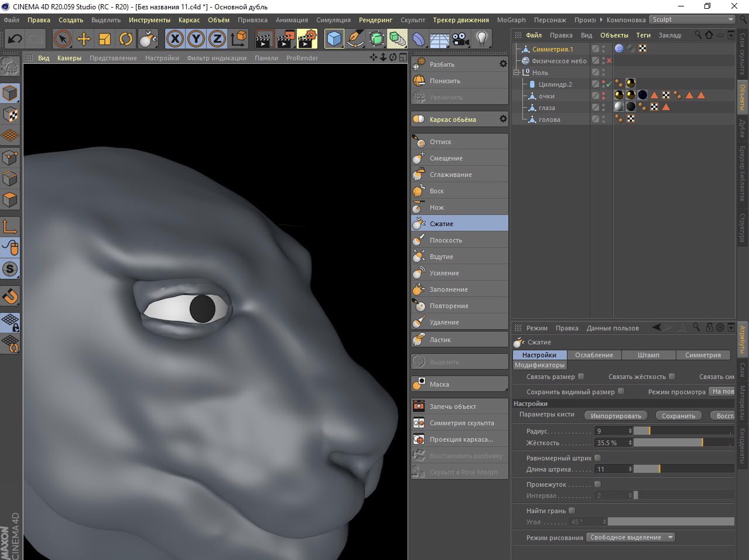The height and width of the screenshot is (560, 749).
Task: Choose the Knife sculpt tool (Нож)
Action: (437, 207)
